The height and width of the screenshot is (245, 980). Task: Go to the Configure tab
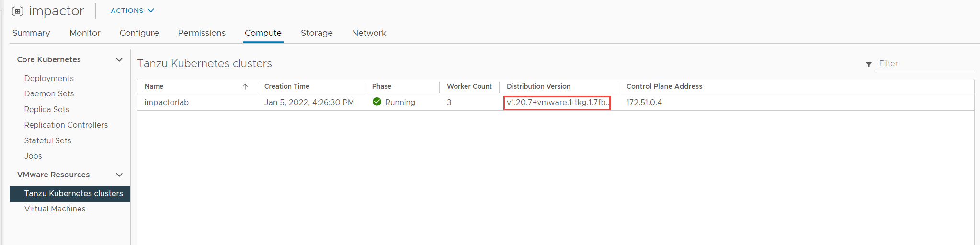click(139, 33)
